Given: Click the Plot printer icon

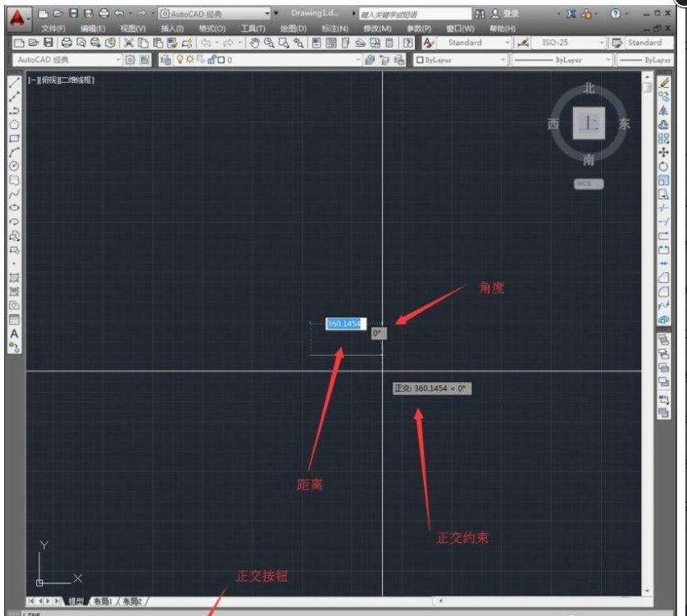Looking at the screenshot, I should (66, 43).
